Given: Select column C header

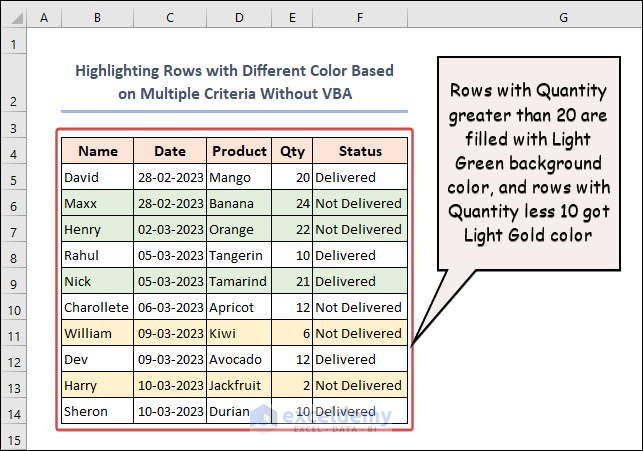Looking at the screenshot, I should 170,18.
